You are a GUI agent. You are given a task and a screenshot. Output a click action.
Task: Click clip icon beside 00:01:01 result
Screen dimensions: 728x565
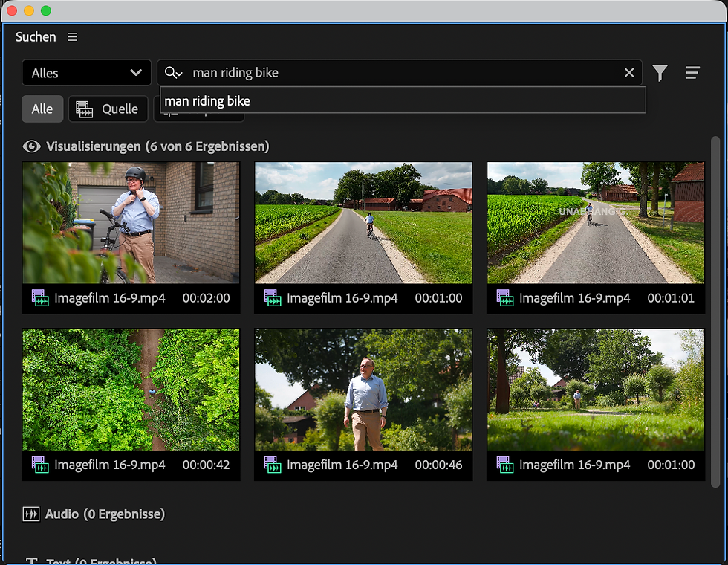(505, 297)
